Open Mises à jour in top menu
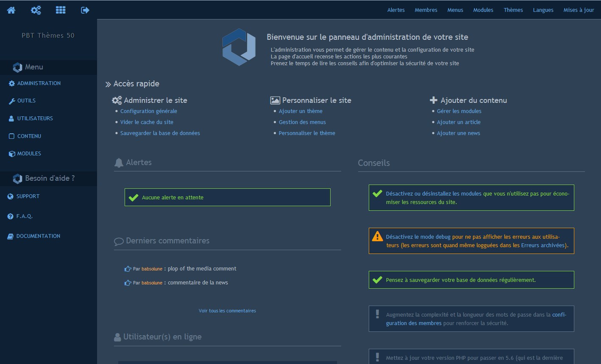Screen dimensions: 601x364 tap(579, 10)
